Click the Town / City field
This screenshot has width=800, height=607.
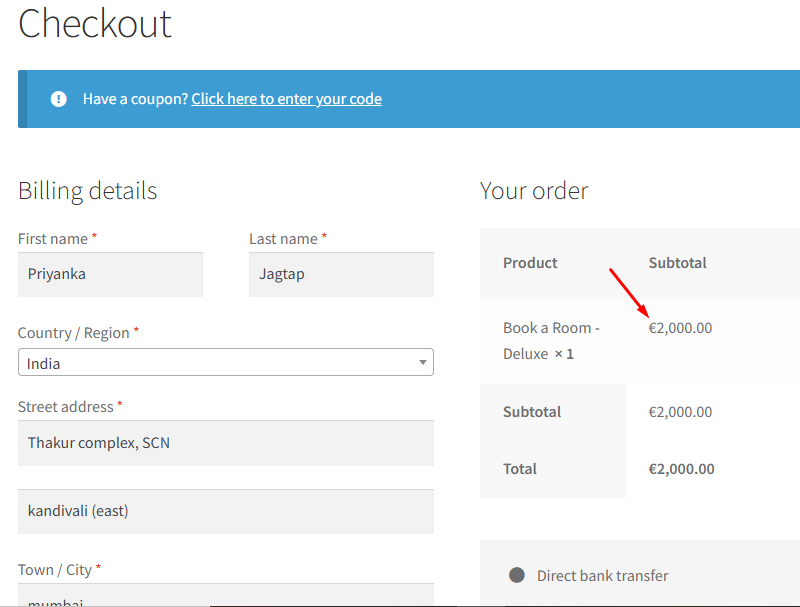pyautogui.click(x=225, y=596)
